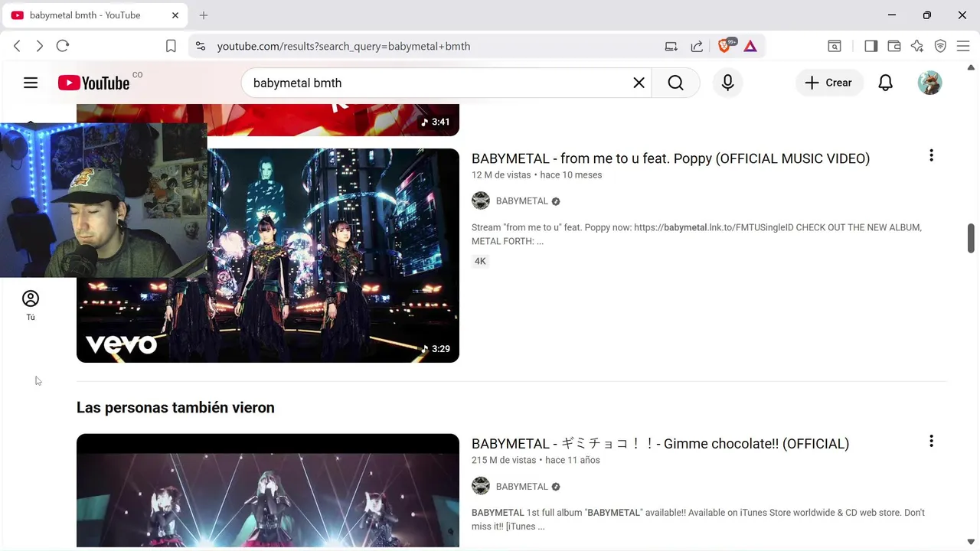
Task: Focus the browser address bar URL
Action: click(343, 46)
